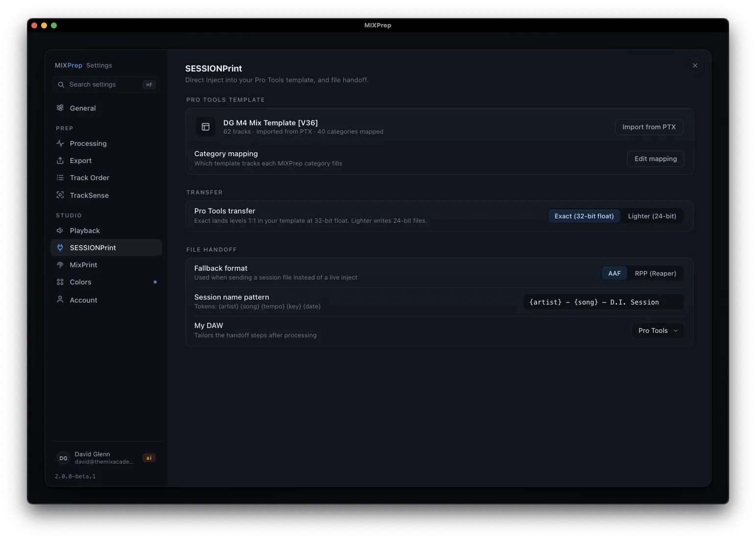This screenshot has width=756, height=540.
Task: Choose AAF fallback format
Action: [614, 273]
